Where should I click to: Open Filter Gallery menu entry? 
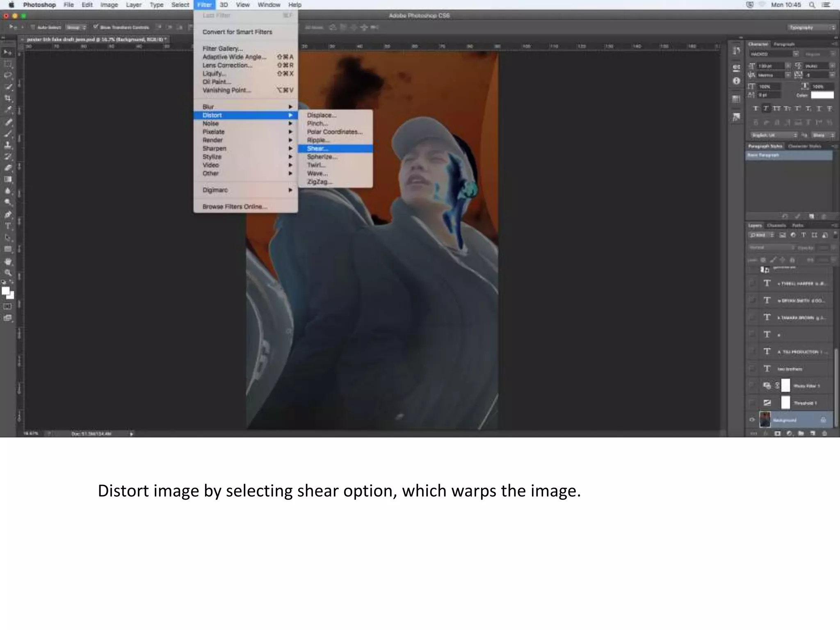click(222, 48)
